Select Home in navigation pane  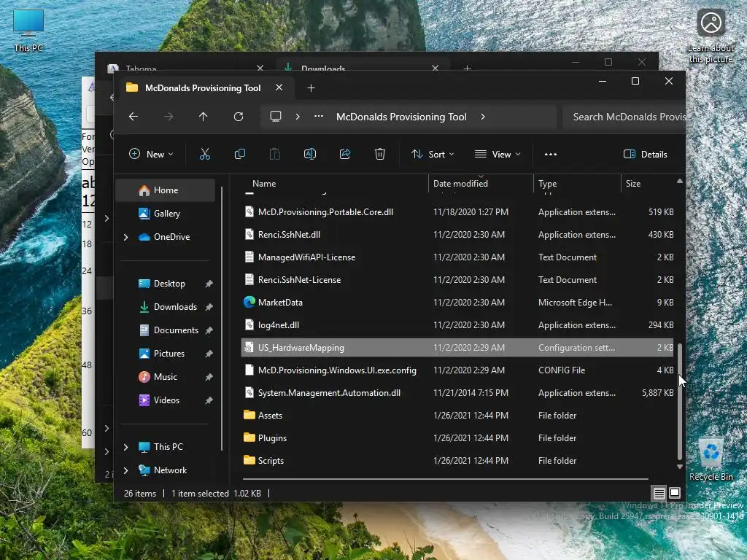[x=166, y=190]
